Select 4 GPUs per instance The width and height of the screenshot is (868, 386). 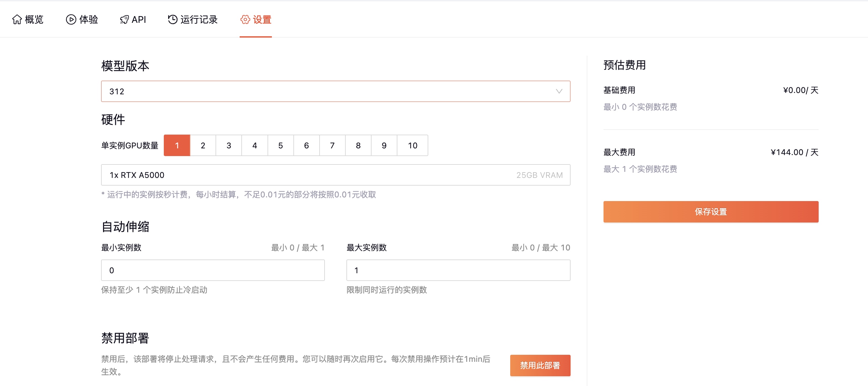tap(255, 146)
